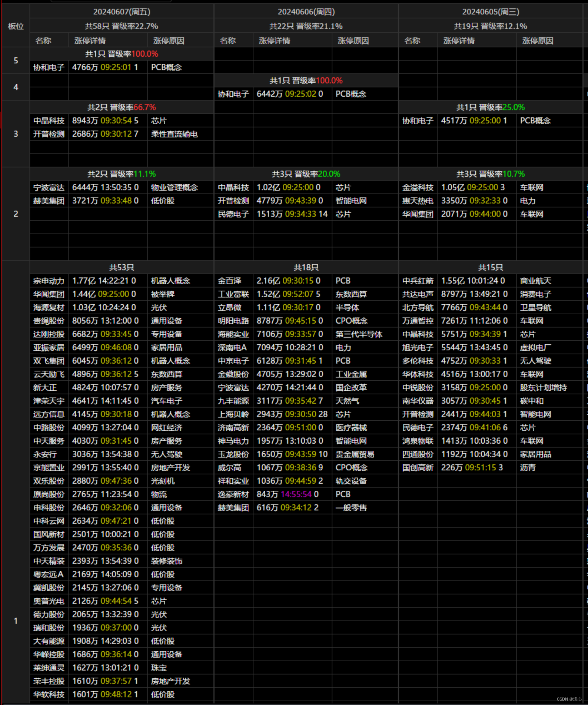Select stock 奥普光电
588x705 pixels.
[49, 601]
